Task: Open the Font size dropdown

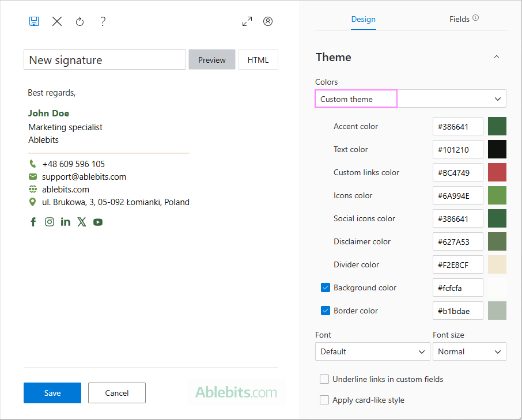Action: coord(469,351)
